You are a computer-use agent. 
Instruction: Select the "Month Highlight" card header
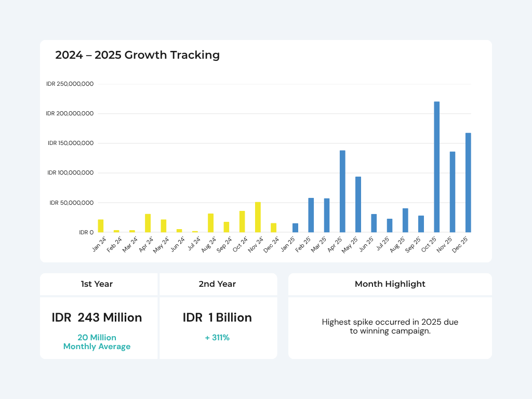(x=390, y=284)
